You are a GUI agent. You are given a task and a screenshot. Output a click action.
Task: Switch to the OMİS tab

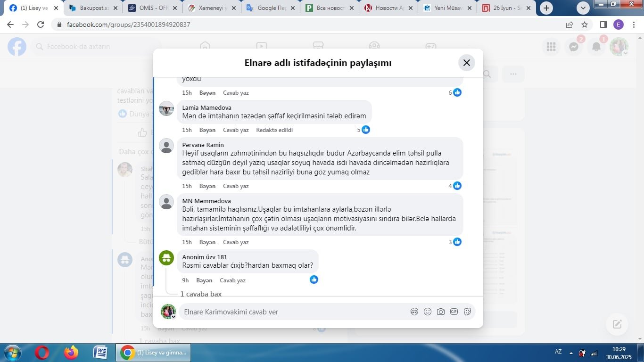(152, 8)
